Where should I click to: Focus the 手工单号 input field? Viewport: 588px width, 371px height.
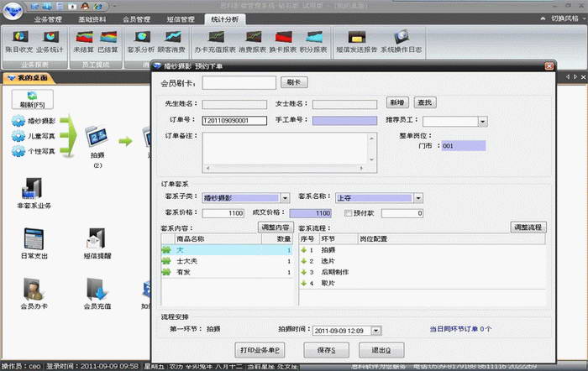point(344,120)
